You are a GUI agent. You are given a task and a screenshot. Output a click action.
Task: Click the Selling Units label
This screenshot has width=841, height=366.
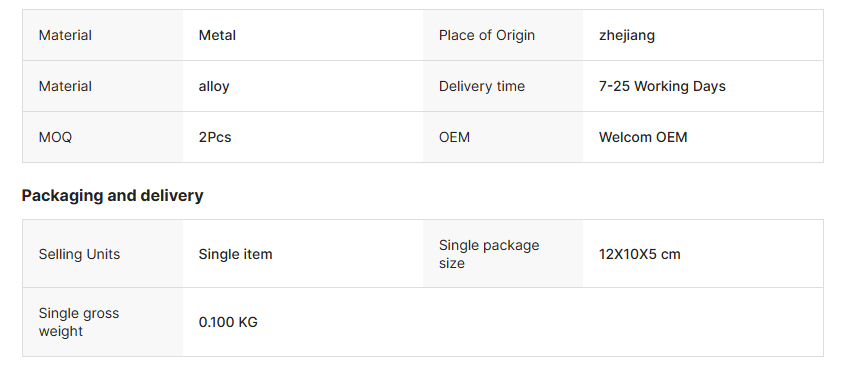79,254
